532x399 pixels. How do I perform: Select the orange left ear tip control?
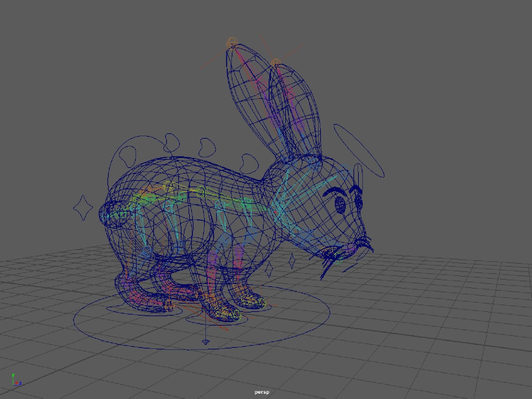[232, 43]
